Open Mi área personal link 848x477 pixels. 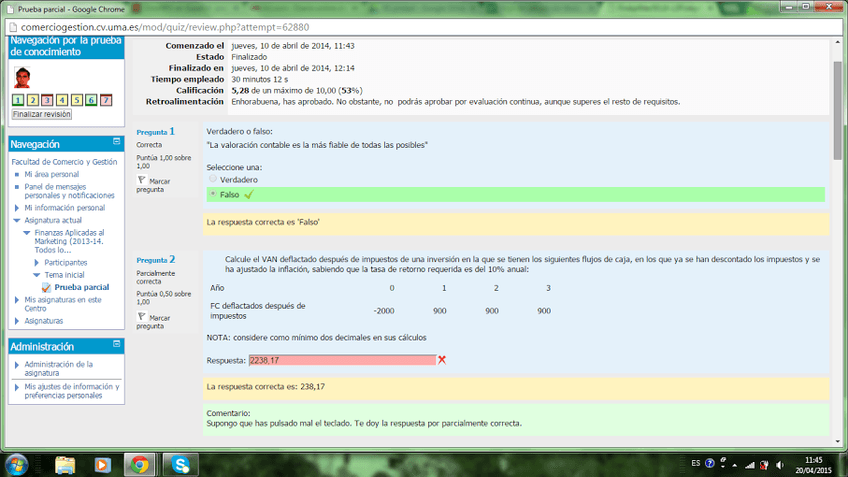[x=51, y=174]
